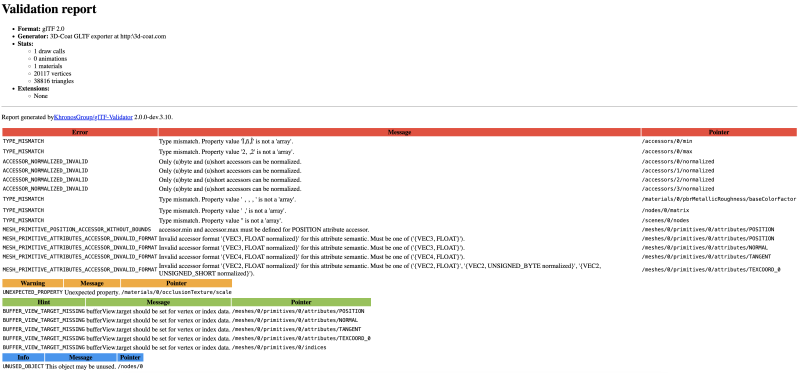Click ACCESSOR_NORMALIZED_INVALID in the /accessors/0/normalized row
800x373 pixels.
(45, 161)
